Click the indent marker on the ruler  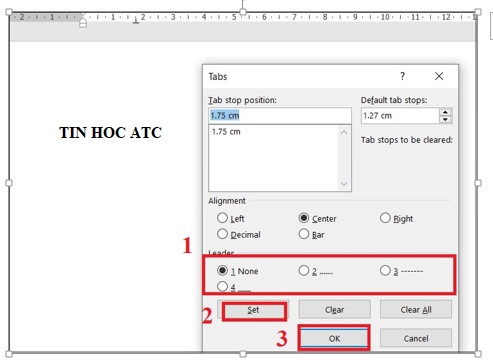click(x=83, y=22)
